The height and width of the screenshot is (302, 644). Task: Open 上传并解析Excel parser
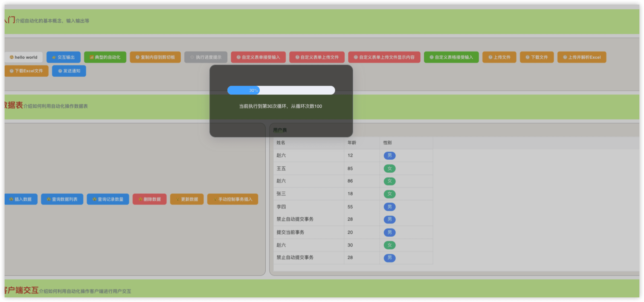582,57
